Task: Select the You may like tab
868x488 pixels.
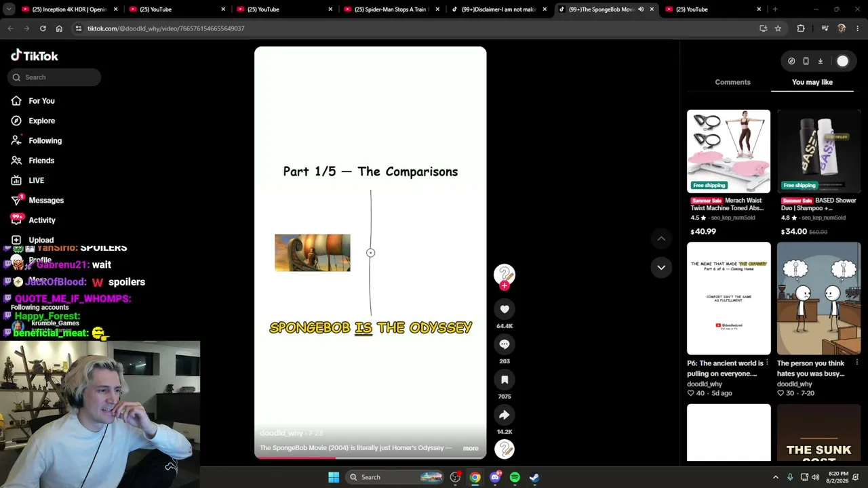Action: coord(812,82)
